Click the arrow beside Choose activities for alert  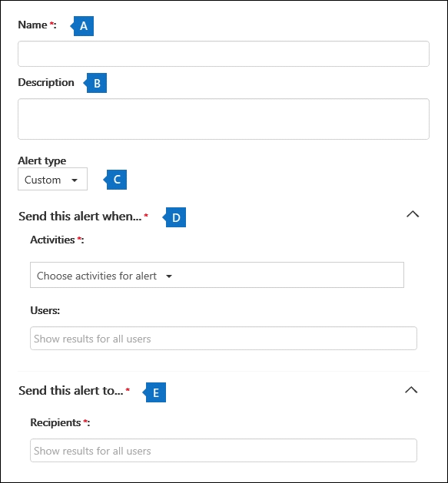click(169, 276)
